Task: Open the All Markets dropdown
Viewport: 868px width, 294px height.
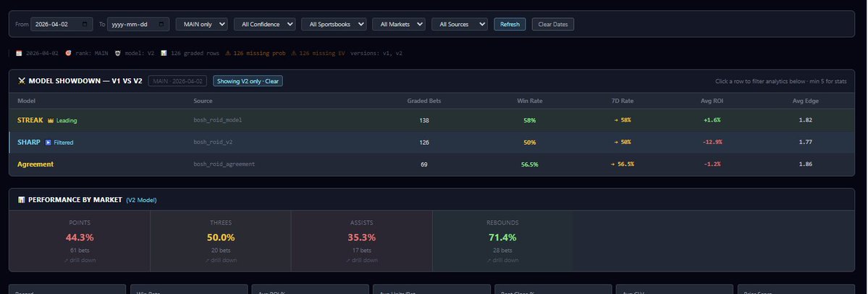Action: click(x=399, y=25)
